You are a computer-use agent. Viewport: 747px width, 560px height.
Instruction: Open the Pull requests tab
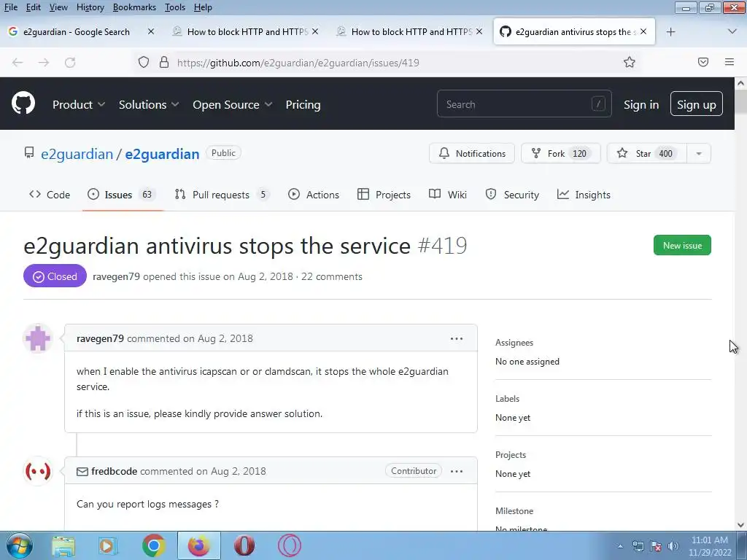[222, 194]
